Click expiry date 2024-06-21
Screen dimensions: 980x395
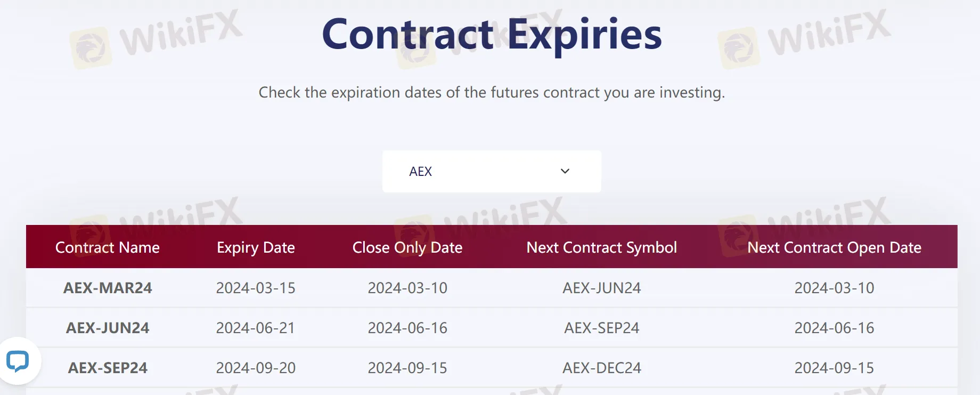coord(256,328)
